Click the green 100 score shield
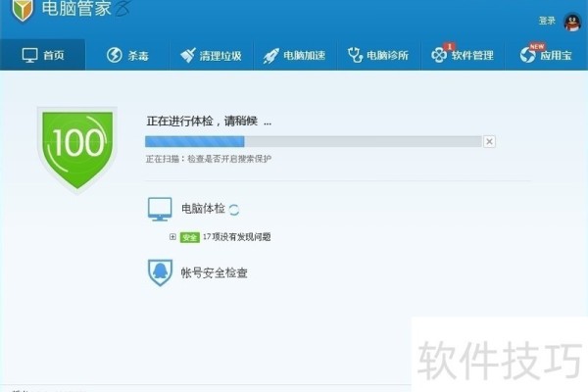Viewport: 588px width, 392px height. point(77,150)
